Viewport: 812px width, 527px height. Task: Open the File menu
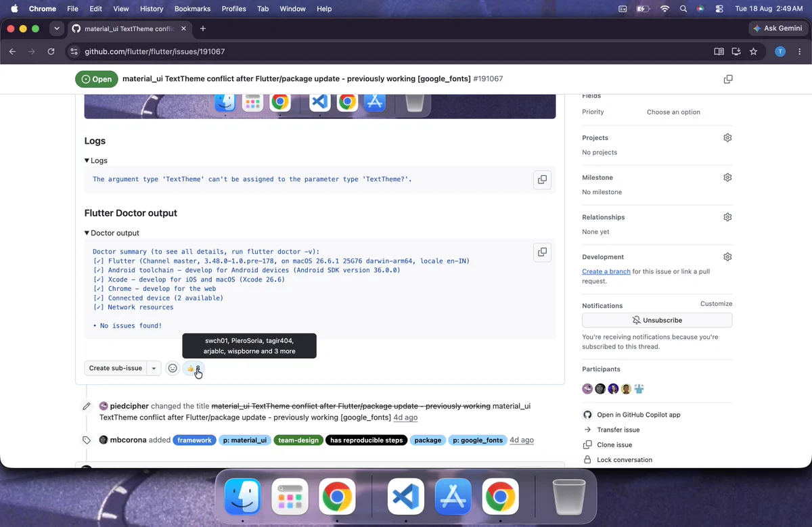click(73, 9)
